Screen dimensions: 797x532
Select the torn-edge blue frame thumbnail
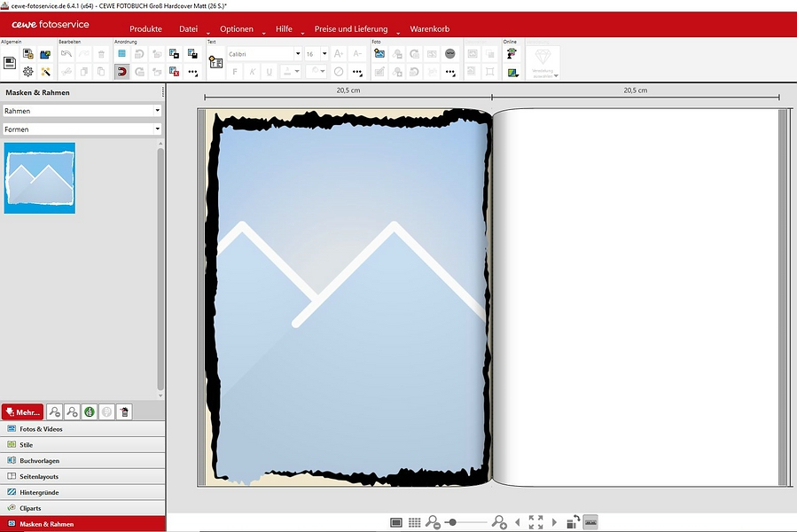click(x=40, y=178)
